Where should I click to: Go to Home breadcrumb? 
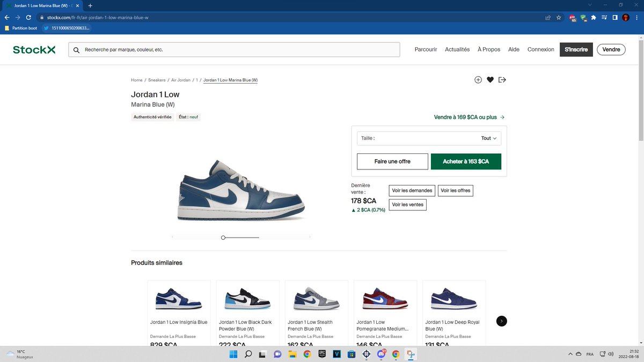[137, 80]
